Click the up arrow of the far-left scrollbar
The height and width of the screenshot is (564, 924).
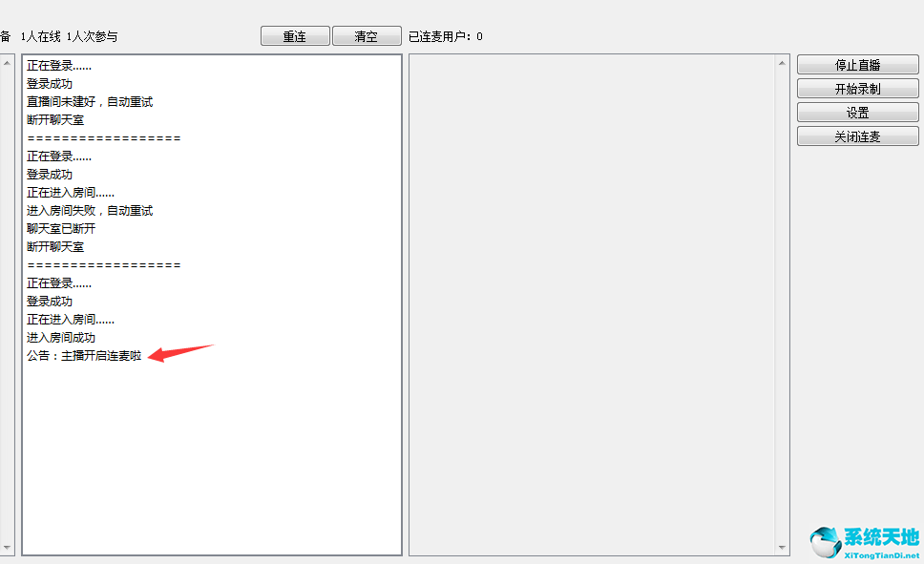tap(7, 62)
